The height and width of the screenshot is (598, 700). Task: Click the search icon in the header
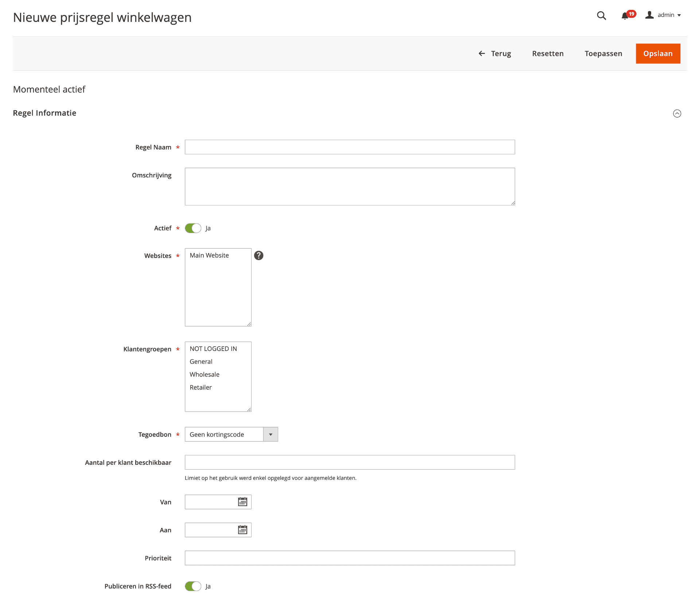(602, 15)
